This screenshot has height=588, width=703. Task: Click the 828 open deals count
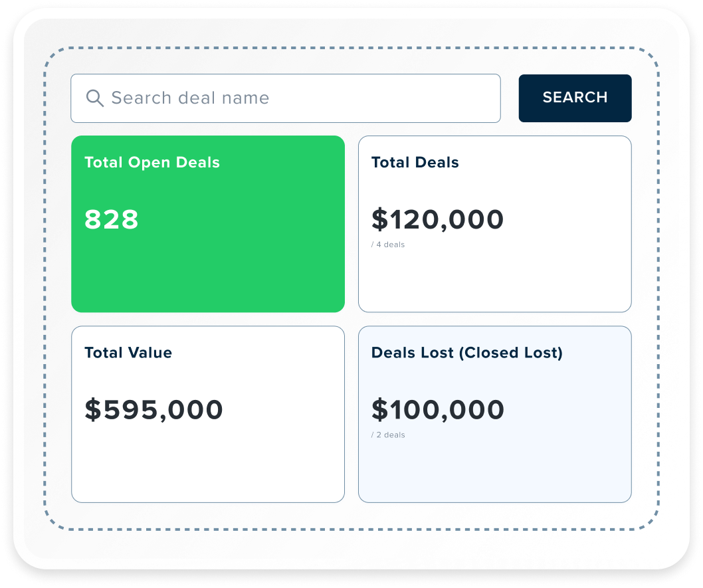tap(110, 219)
